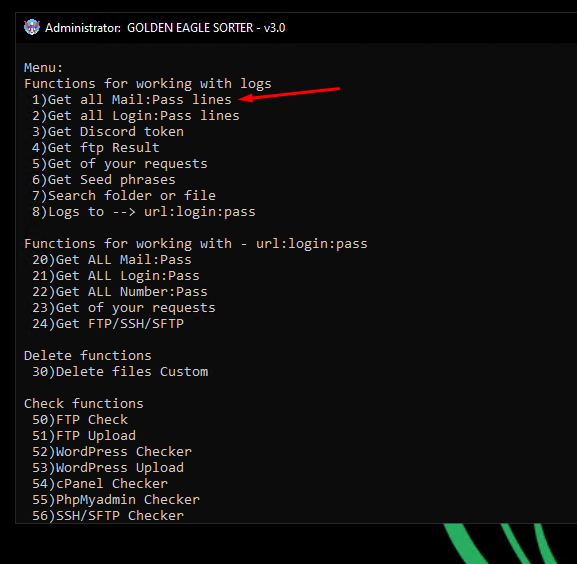
Task: Choose the WordPress Checker option
Action: coord(112,452)
